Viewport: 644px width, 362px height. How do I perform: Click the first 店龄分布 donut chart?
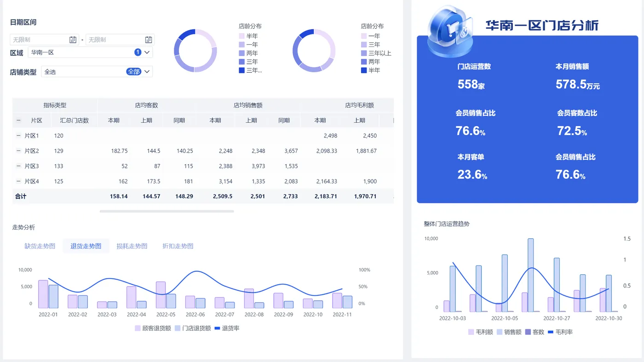click(195, 51)
